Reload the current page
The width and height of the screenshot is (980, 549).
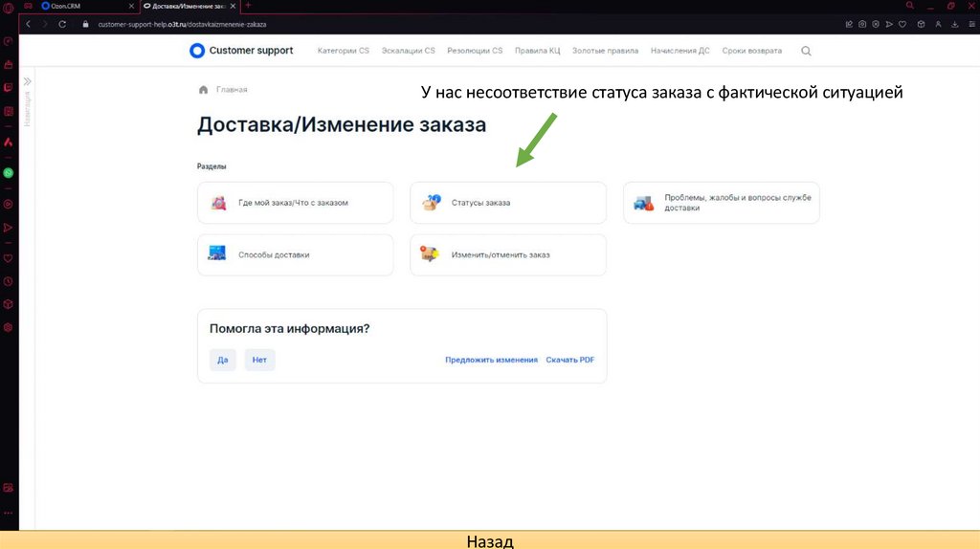coord(62,24)
